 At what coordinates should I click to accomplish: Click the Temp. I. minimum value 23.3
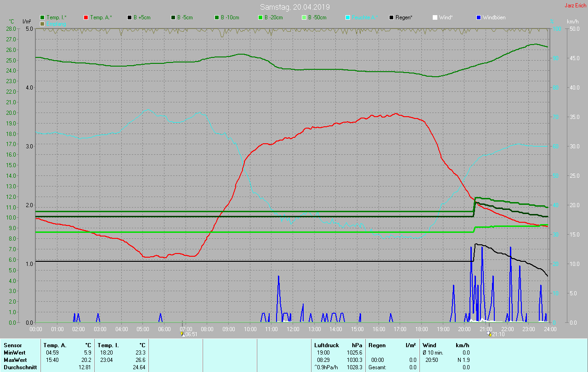tap(140, 353)
